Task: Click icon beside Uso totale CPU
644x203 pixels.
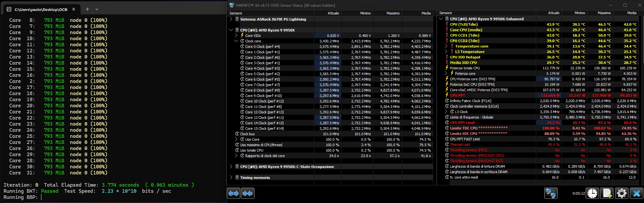Action: pos(237,150)
